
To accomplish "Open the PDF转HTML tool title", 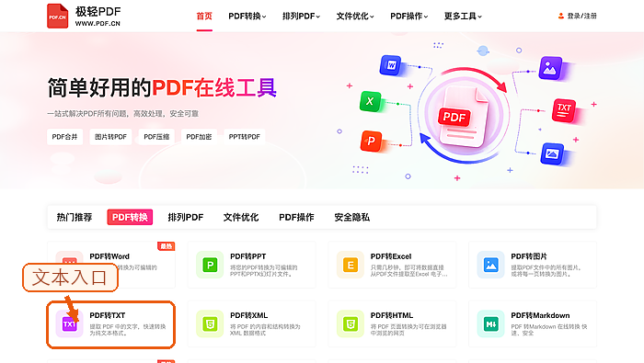I will (x=392, y=315).
